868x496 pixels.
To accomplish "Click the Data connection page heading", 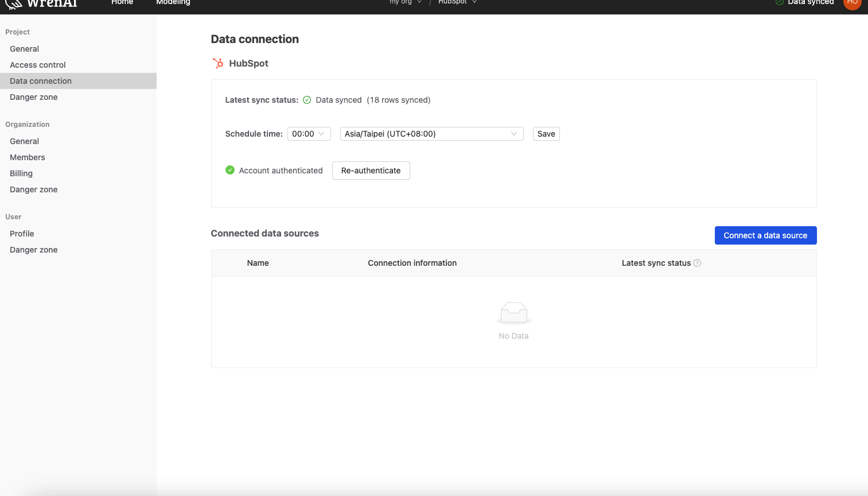I will 255,39.
